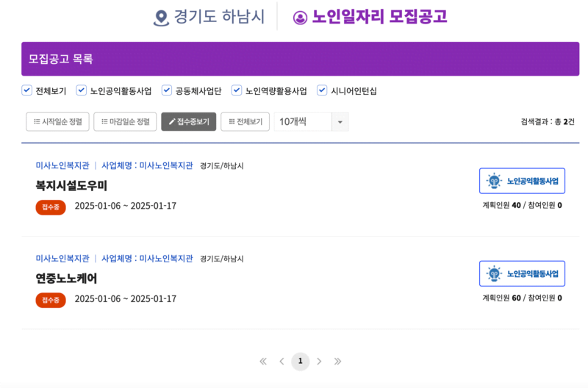Click the 검색결과 : 총 2건 text

tap(548, 122)
